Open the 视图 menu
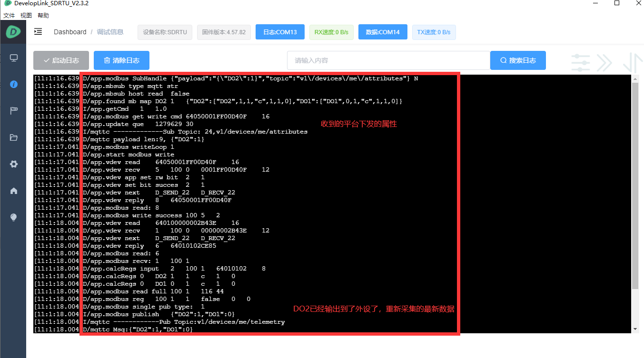Screen dimensions: 644x358 coord(26,15)
